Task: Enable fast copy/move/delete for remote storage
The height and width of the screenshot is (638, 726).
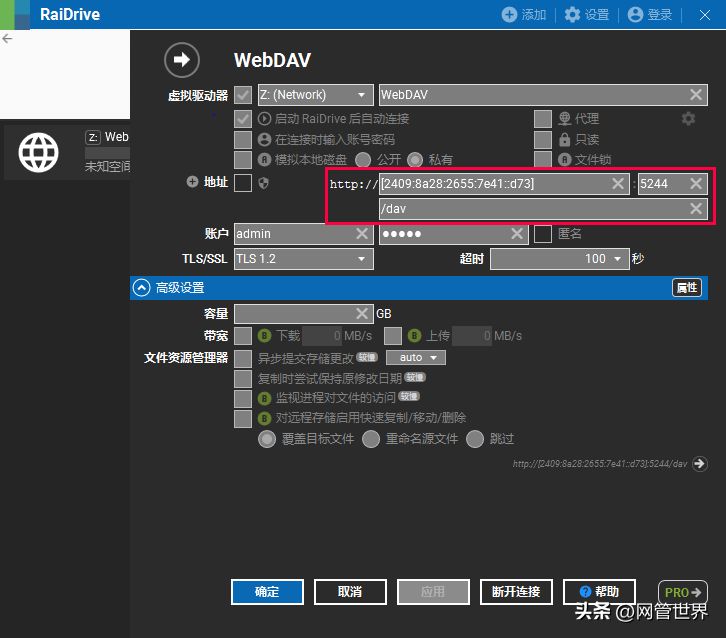Action: (x=243, y=419)
